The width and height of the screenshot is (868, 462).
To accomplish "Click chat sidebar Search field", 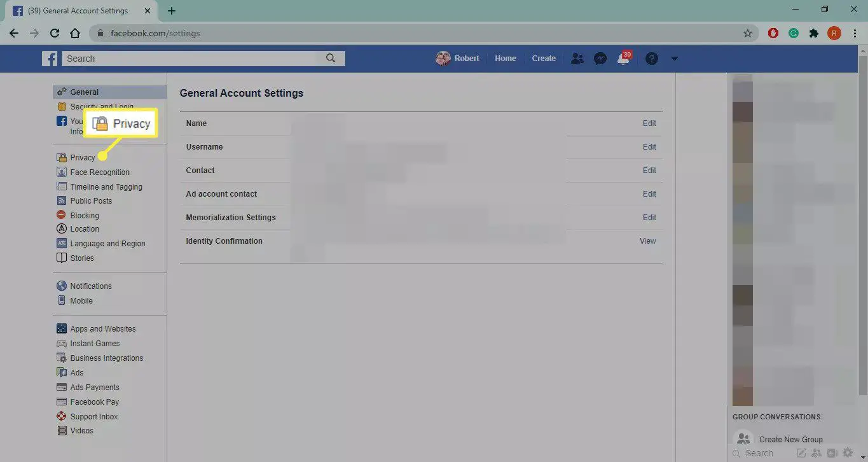I will click(x=759, y=453).
